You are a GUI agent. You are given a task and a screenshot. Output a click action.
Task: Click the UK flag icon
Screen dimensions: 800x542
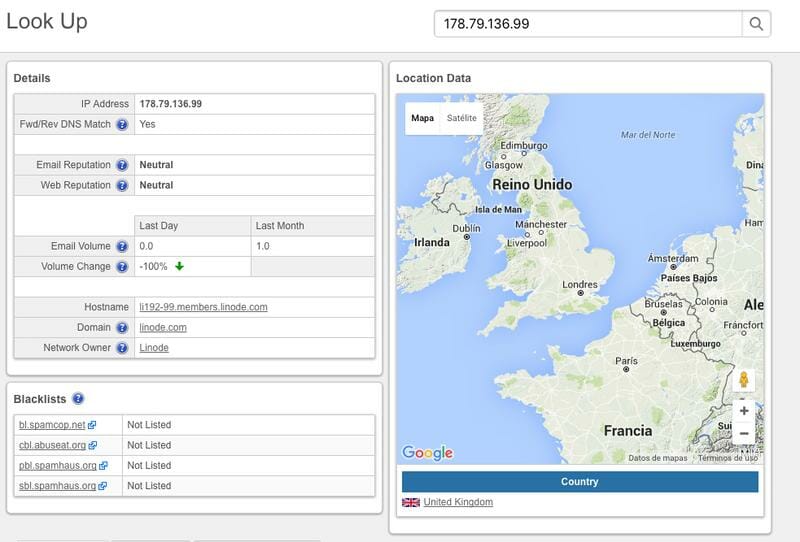pyautogui.click(x=411, y=502)
